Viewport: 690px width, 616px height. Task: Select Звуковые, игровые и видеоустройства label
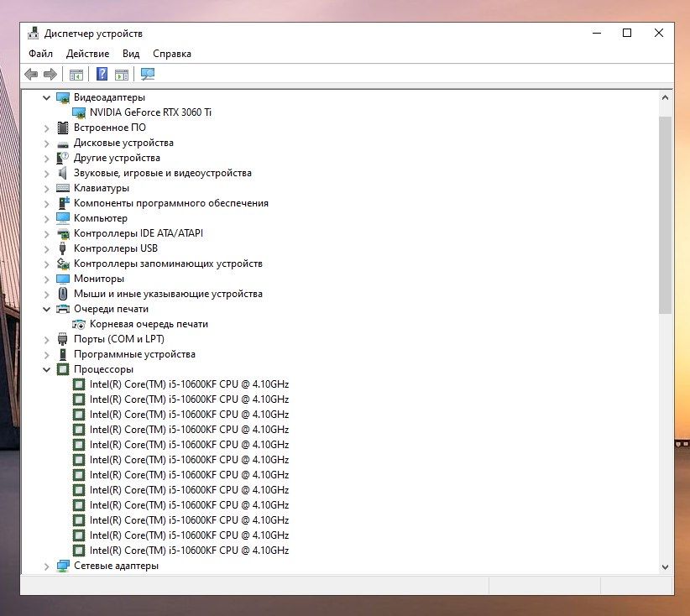pyautogui.click(x=162, y=173)
